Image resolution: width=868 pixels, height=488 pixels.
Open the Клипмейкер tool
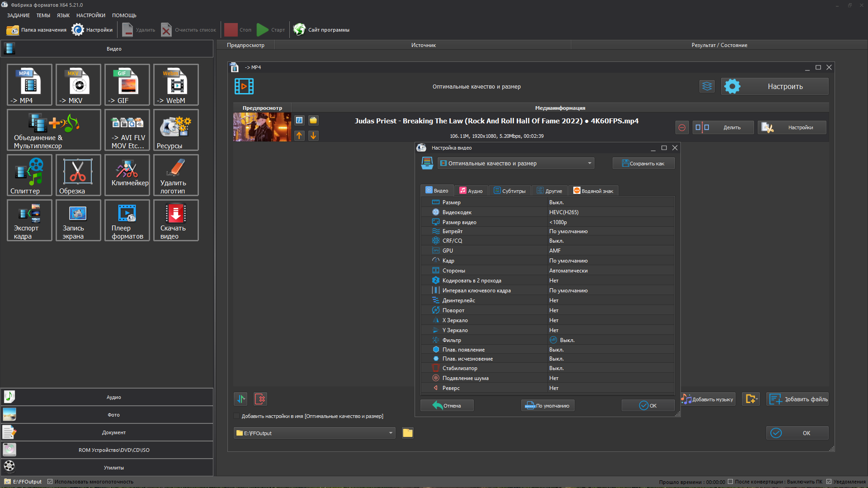[127, 175]
